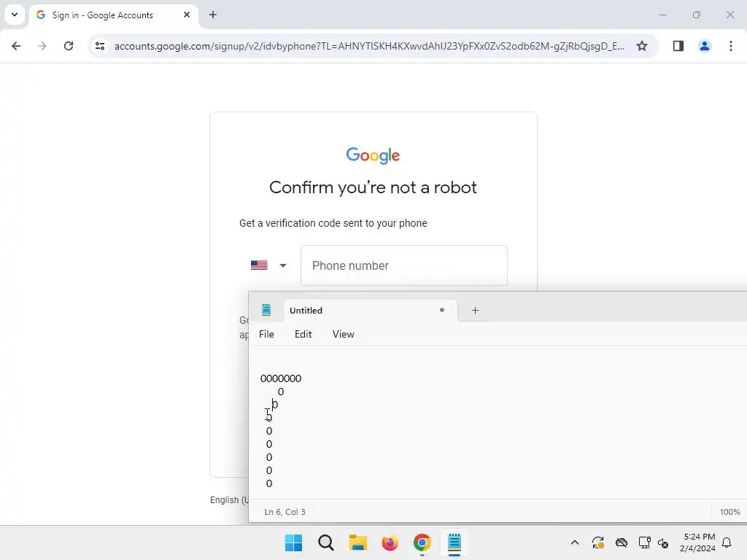The image size is (747, 560).
Task: Click the address bar URL
Action: click(369, 46)
